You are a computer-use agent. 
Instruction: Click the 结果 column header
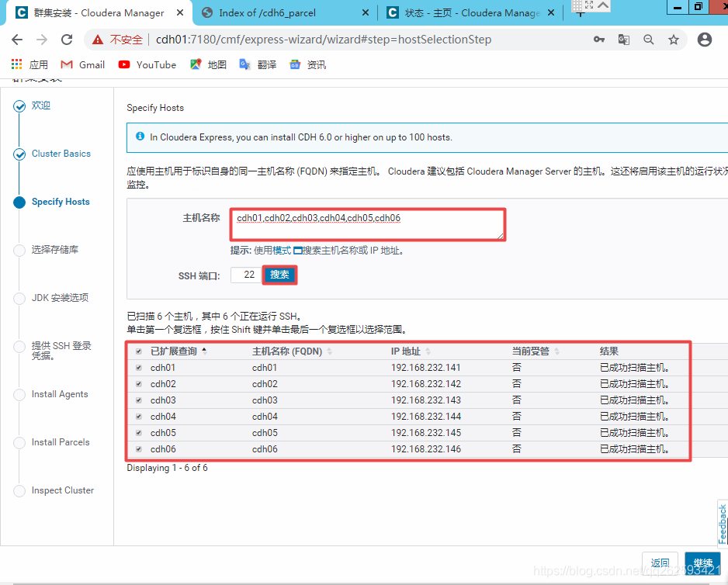[608, 351]
